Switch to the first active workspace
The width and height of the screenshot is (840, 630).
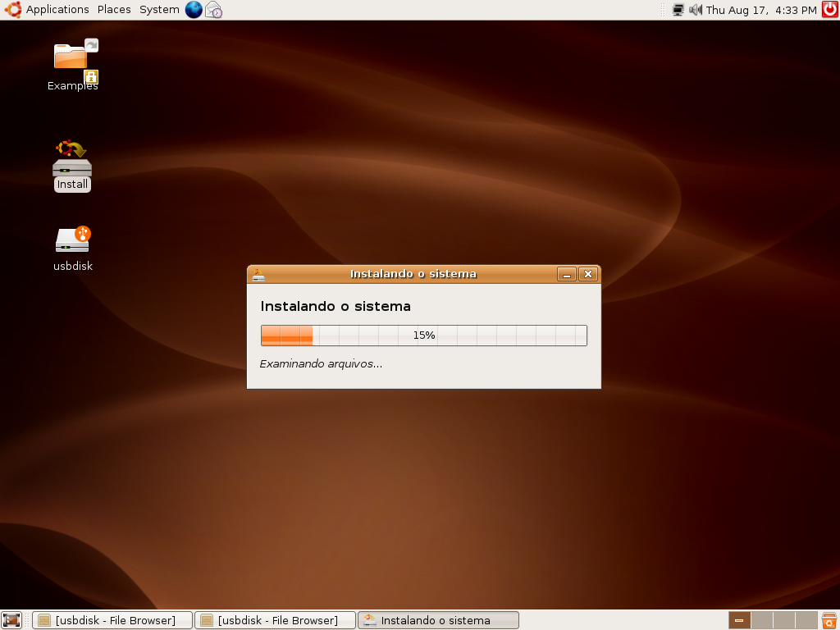[739, 620]
